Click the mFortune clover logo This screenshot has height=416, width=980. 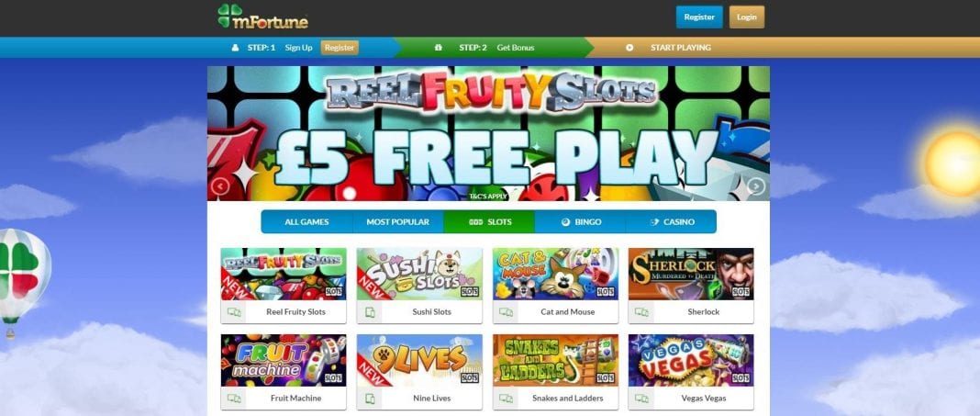[262, 17]
